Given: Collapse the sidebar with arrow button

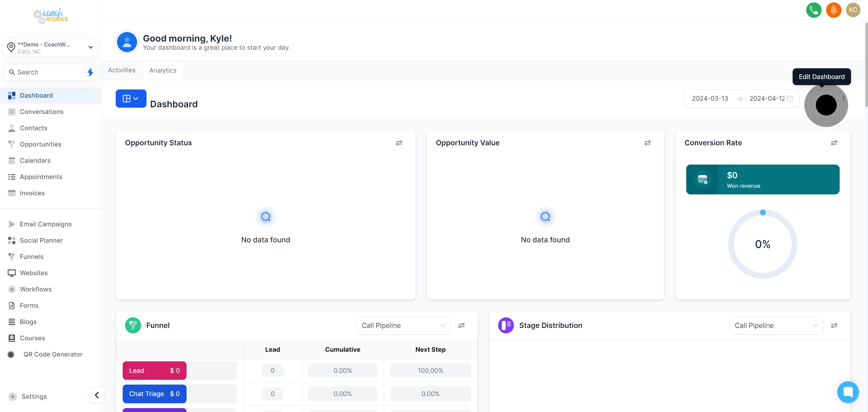Looking at the screenshot, I should [x=97, y=395].
